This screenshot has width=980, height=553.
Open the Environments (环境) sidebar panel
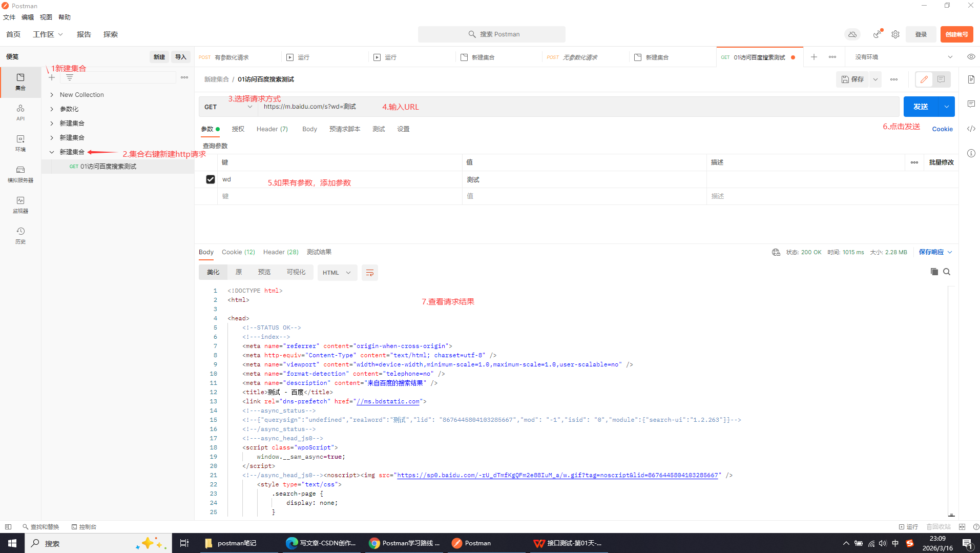(x=20, y=143)
